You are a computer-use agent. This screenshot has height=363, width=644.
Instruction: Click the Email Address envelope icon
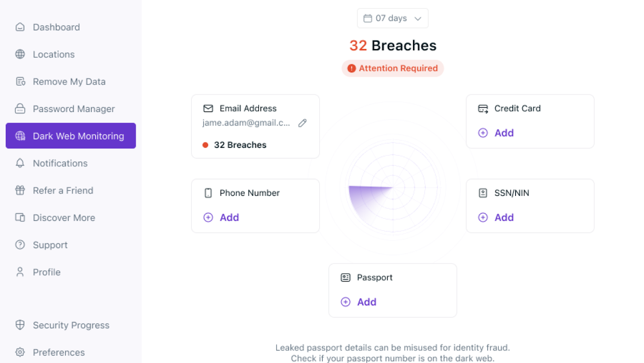click(208, 108)
